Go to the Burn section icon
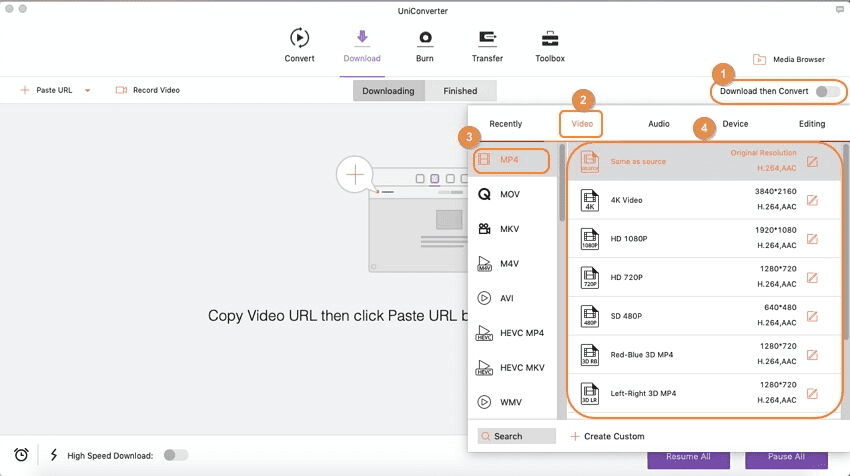850x476 pixels. point(425,39)
